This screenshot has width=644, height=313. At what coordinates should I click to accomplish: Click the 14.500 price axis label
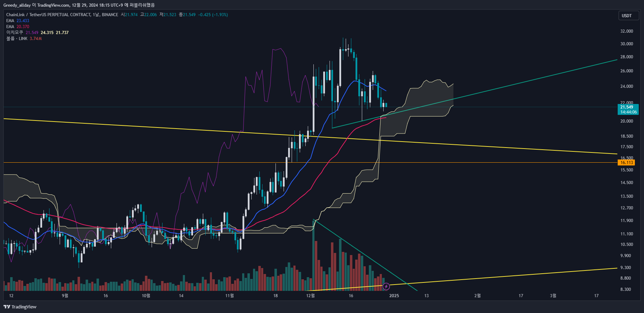[627, 183]
